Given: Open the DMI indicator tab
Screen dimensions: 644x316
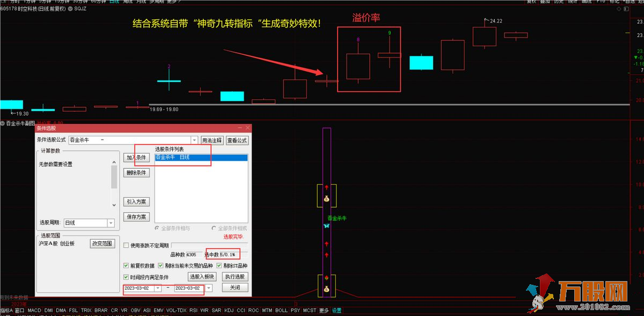Looking at the screenshot, I should tap(49, 311).
